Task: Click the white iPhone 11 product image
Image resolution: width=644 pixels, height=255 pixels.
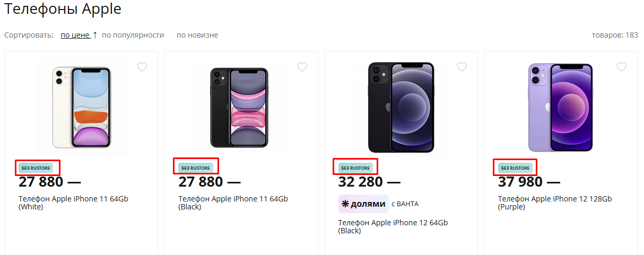Action: click(x=82, y=108)
